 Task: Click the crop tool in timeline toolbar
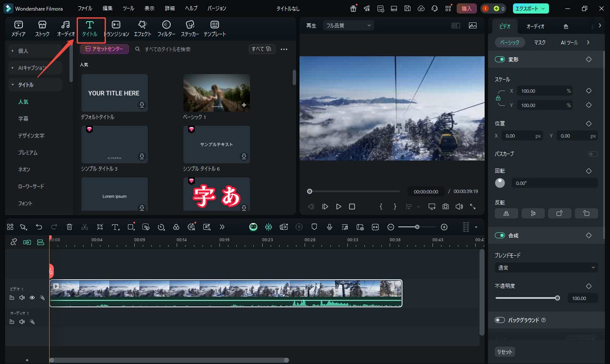(100, 227)
